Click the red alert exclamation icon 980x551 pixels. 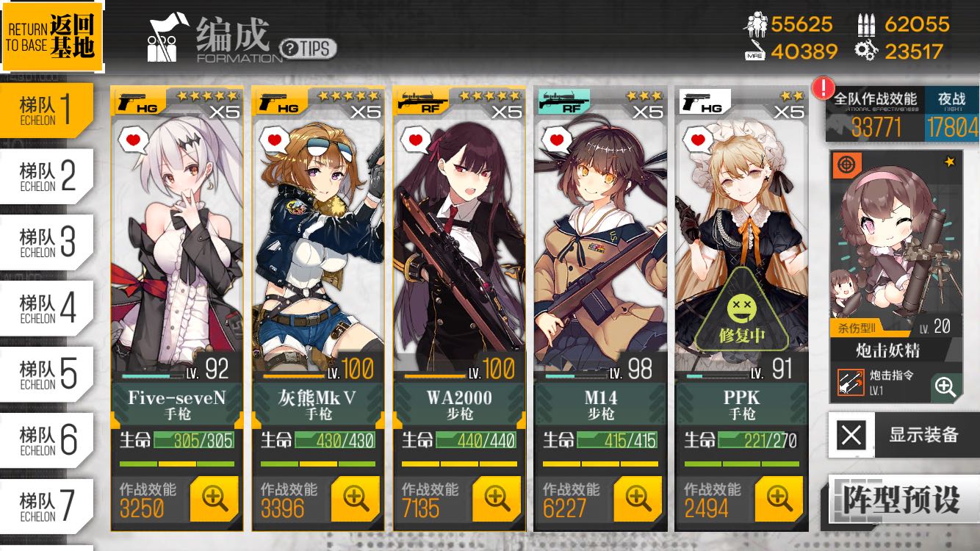click(823, 89)
